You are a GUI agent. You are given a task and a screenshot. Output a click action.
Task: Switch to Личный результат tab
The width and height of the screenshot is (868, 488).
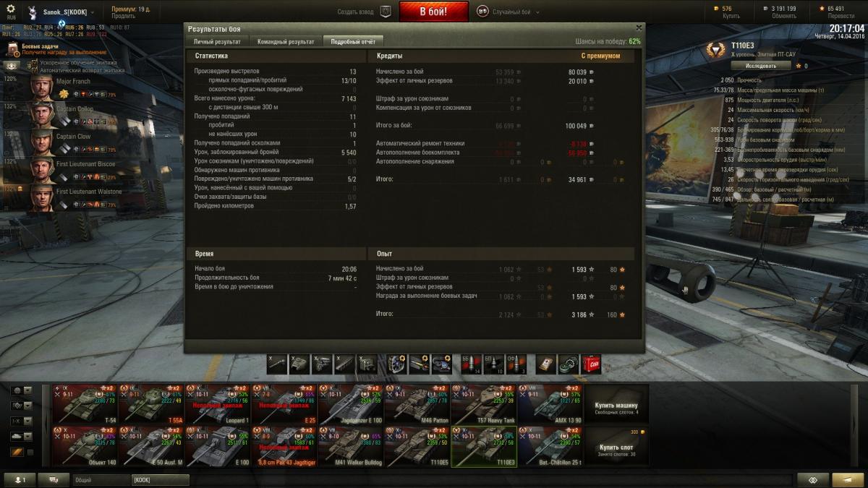coord(218,41)
